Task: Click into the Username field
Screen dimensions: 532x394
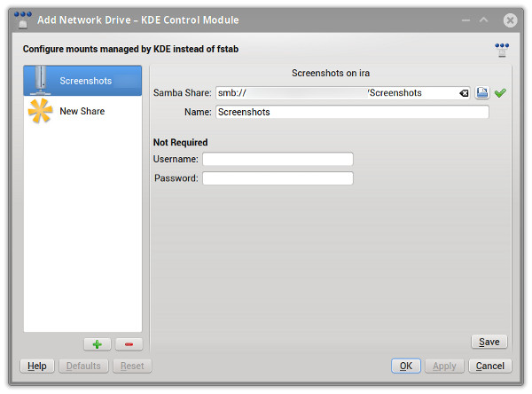Action: [278, 160]
